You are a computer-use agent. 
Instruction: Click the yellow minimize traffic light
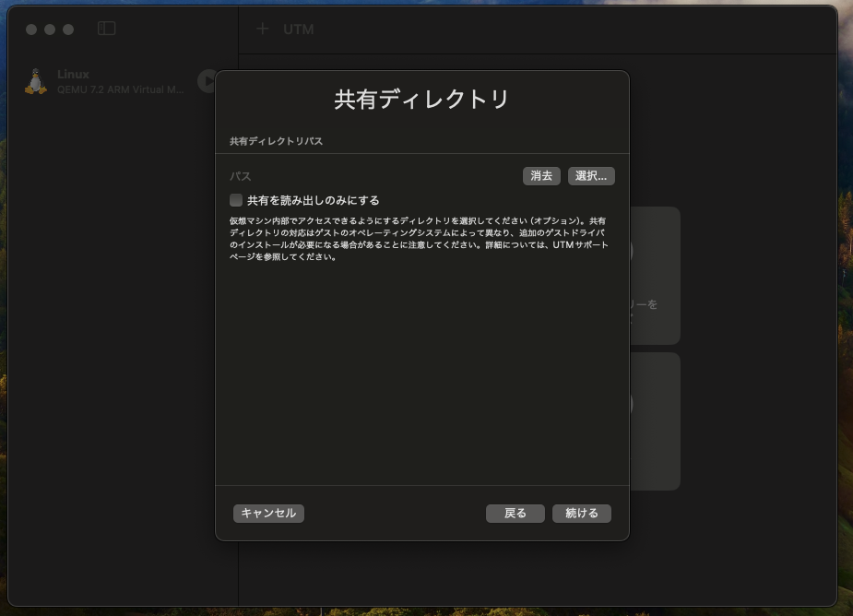(48, 29)
